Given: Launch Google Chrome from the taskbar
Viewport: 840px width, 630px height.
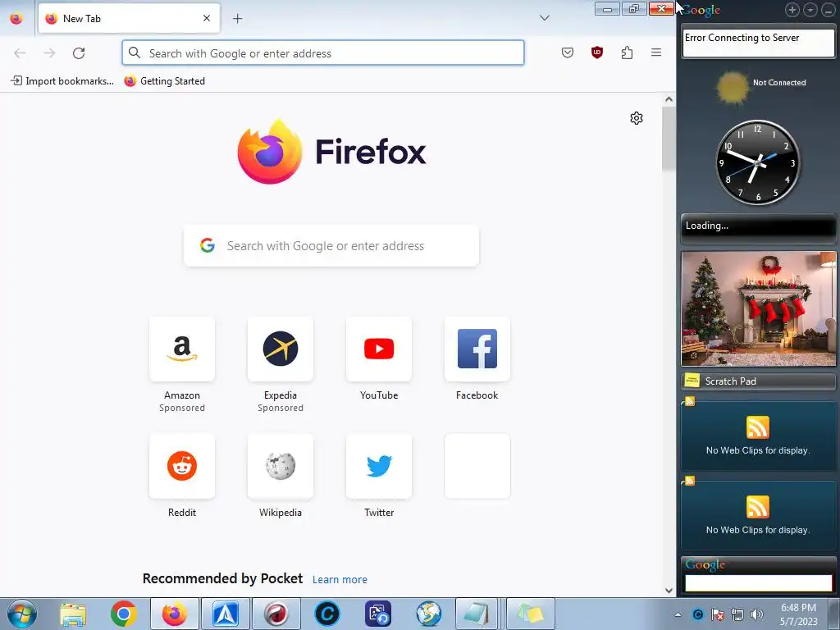Looking at the screenshot, I should coord(124,614).
